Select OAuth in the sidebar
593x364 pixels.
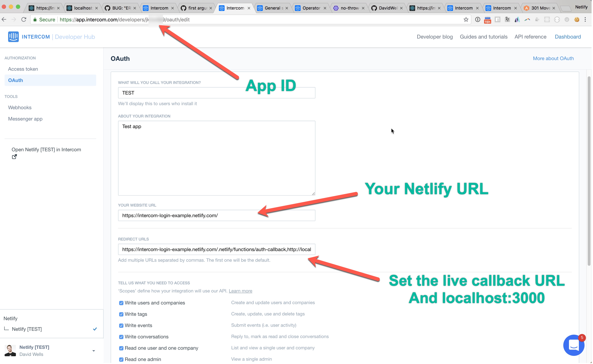coord(50,80)
